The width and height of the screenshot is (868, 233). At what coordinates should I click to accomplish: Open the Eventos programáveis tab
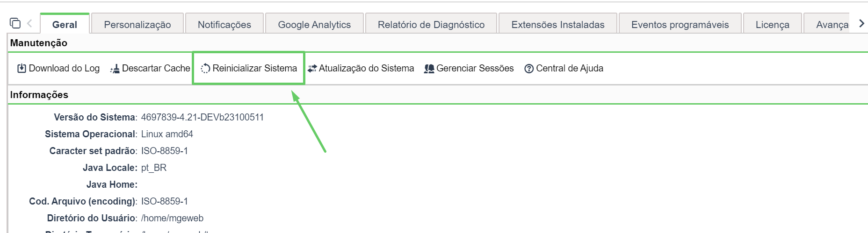680,24
